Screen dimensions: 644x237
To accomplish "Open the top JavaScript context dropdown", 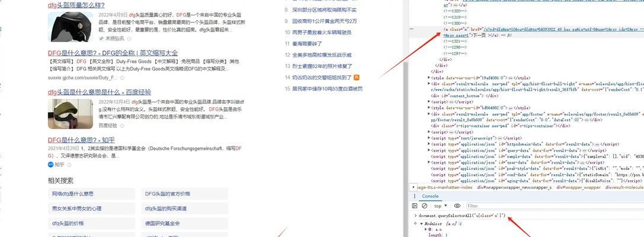I will (440, 206).
